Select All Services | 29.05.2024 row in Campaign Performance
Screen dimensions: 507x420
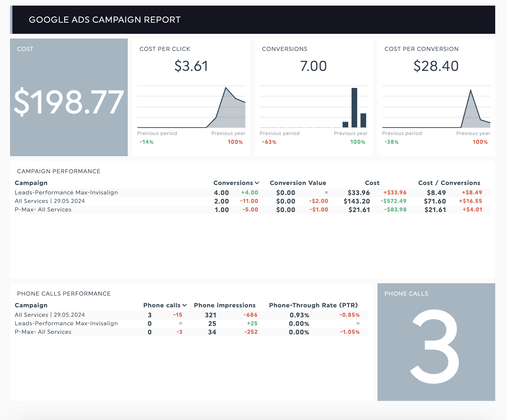coord(253,201)
